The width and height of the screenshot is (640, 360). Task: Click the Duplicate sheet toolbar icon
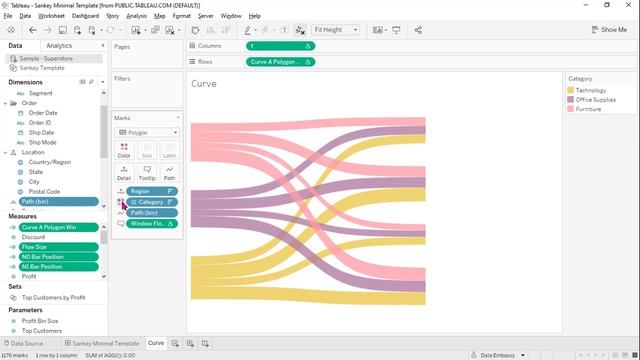[155, 30]
